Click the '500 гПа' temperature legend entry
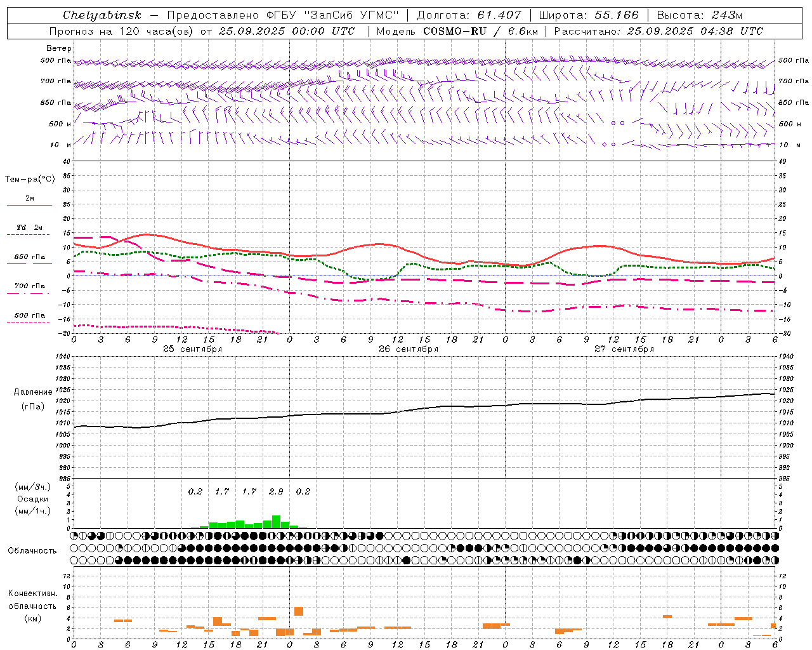The height and width of the screenshot is (650, 812). (30, 315)
